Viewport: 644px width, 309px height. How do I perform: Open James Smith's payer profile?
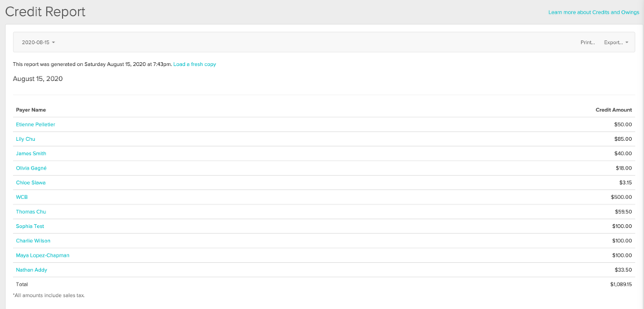pos(31,154)
